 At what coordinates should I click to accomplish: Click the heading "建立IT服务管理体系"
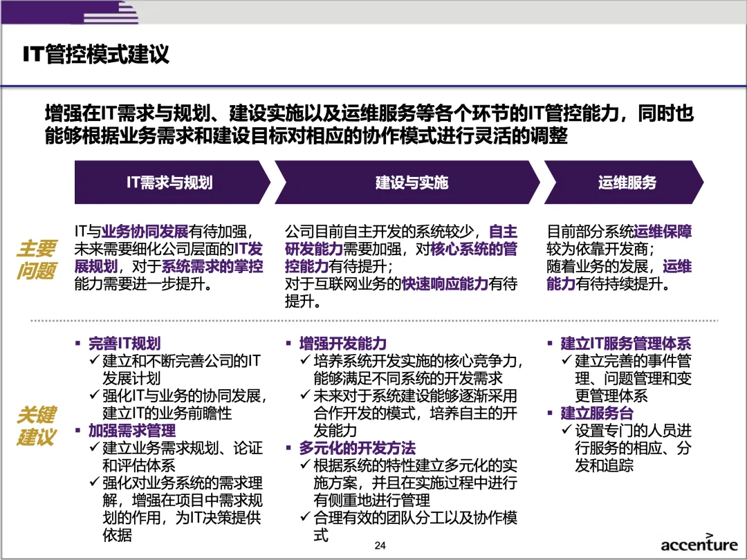[x=625, y=344]
